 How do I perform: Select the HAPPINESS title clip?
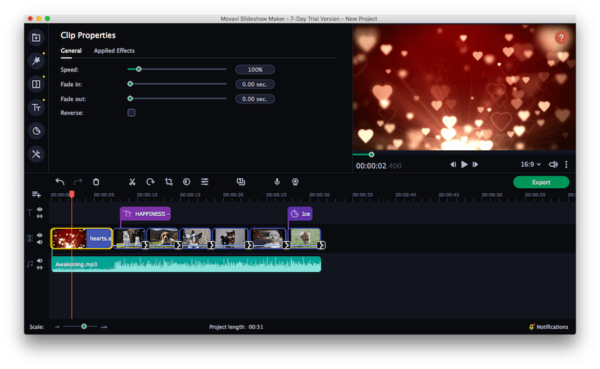pos(145,214)
